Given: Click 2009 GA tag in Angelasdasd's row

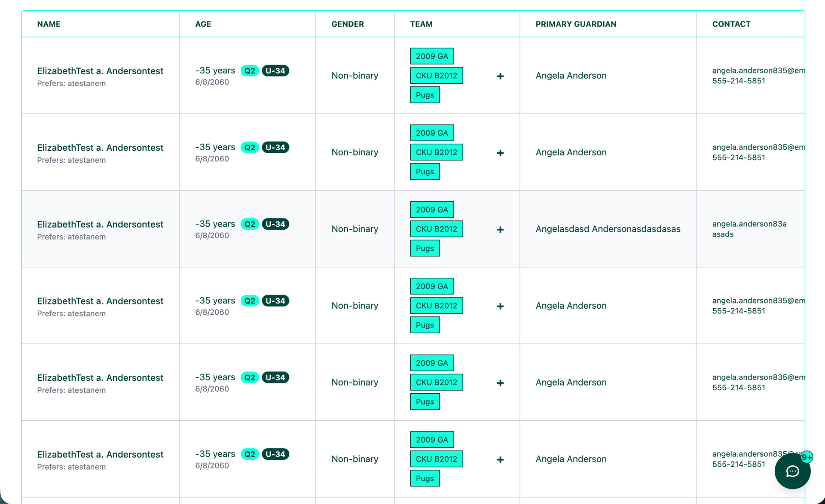Looking at the screenshot, I should tap(432, 209).
